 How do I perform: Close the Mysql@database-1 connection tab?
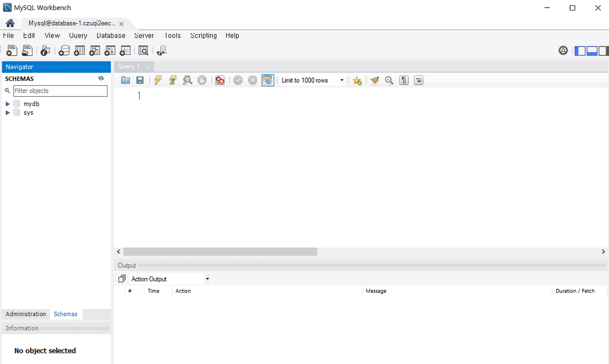pyautogui.click(x=121, y=24)
